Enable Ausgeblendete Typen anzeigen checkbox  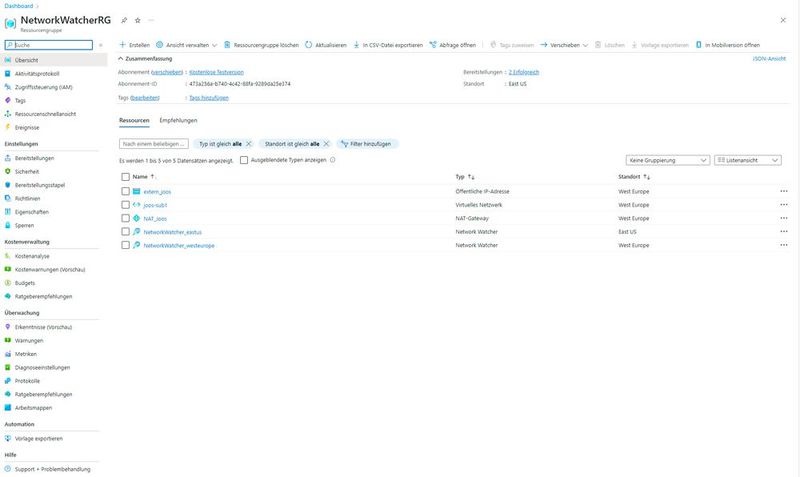(244, 160)
